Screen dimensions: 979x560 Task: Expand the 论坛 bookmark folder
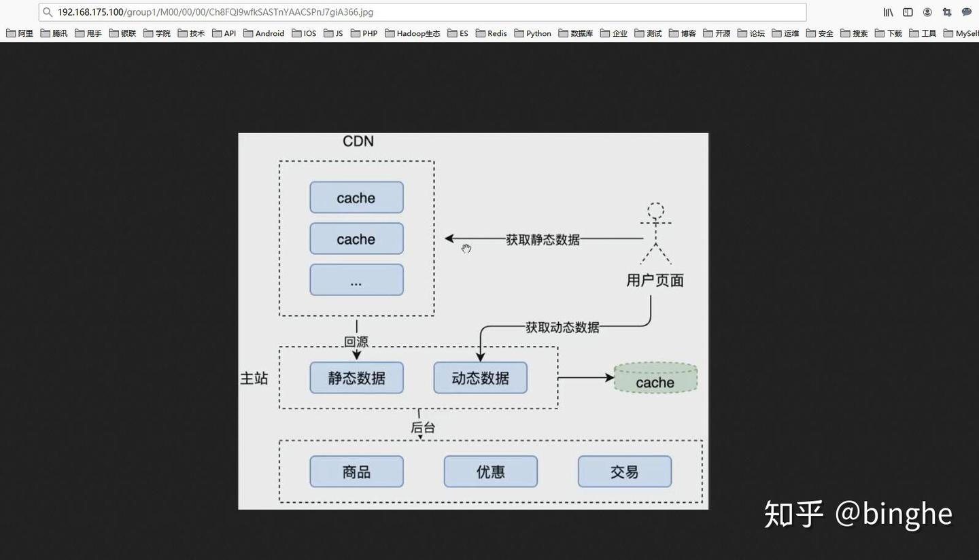point(751,33)
